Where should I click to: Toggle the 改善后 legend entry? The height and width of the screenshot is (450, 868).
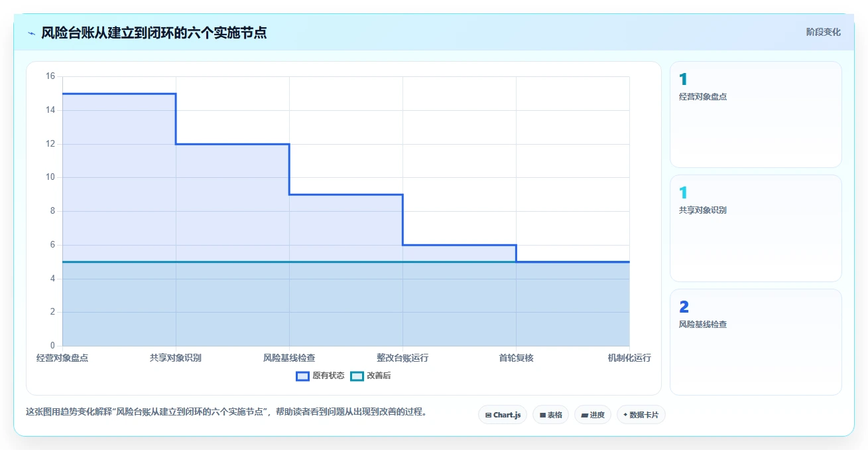pos(371,376)
